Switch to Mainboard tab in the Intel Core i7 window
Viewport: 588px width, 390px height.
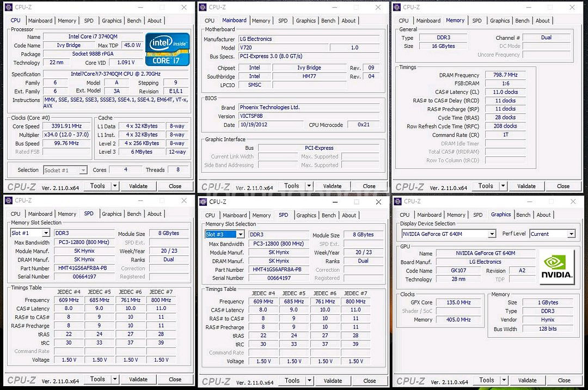point(40,21)
